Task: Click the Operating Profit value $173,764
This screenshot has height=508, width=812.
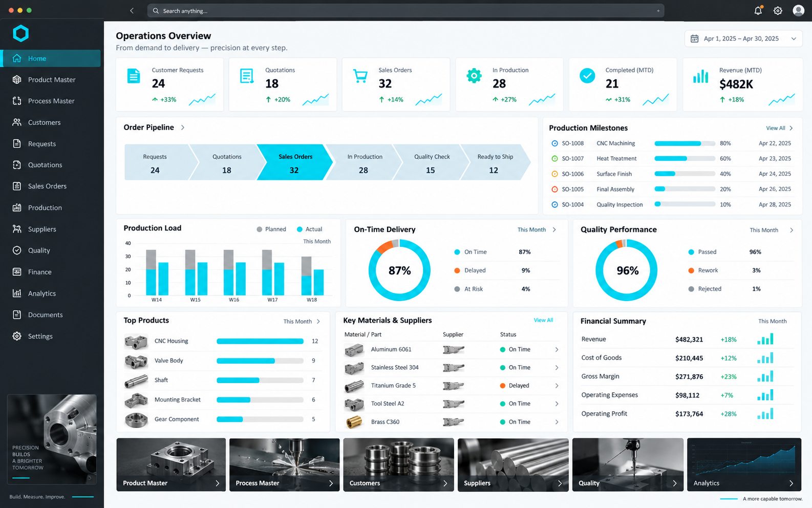Action: pyautogui.click(x=689, y=414)
